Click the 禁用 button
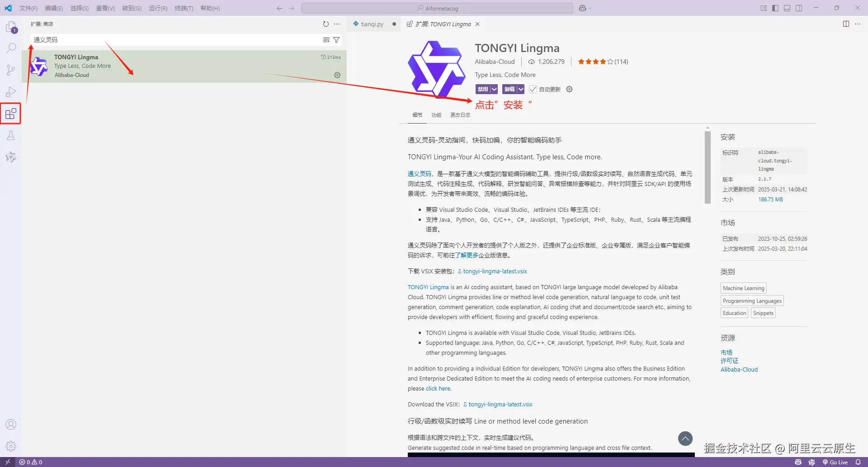 (483, 89)
